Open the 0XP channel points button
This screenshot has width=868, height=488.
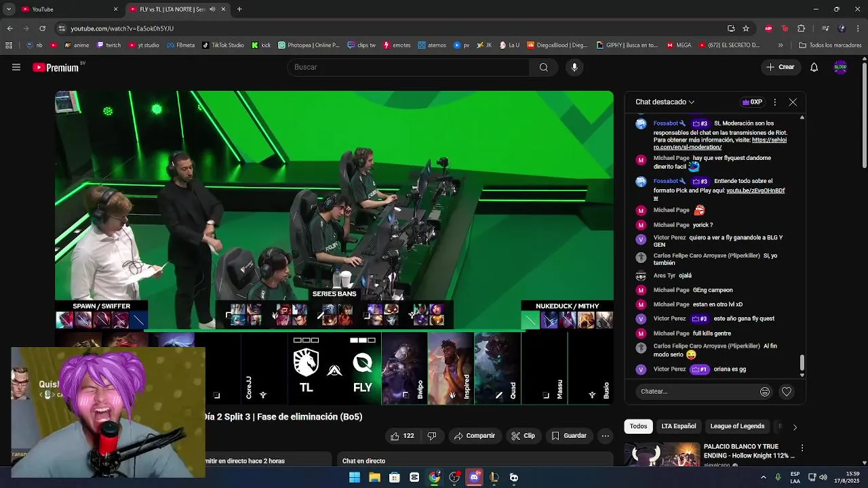pyautogui.click(x=752, y=102)
